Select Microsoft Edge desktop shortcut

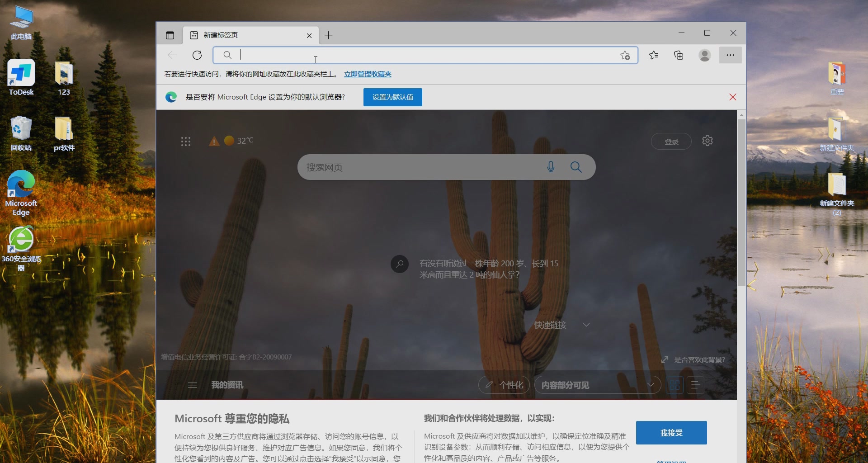[x=21, y=194]
